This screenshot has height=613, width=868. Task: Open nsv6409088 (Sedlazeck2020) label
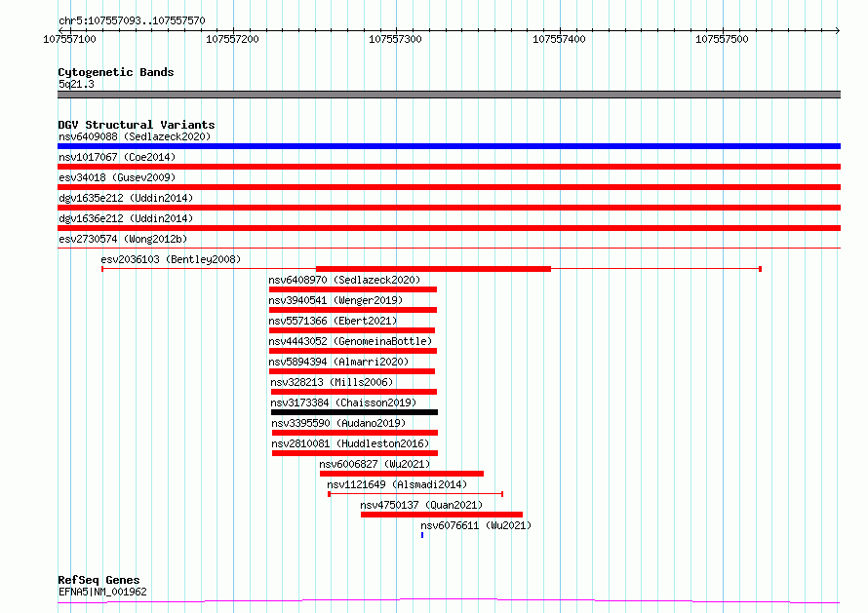(x=135, y=136)
